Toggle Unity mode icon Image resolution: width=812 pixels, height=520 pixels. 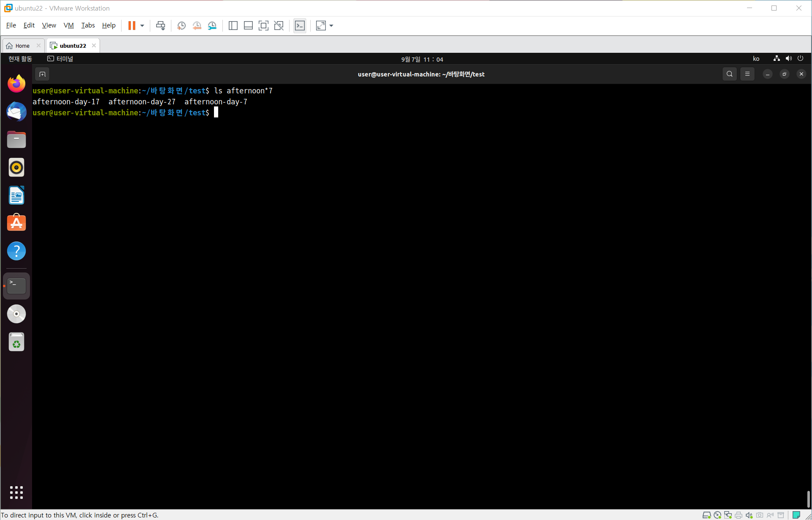(279, 26)
